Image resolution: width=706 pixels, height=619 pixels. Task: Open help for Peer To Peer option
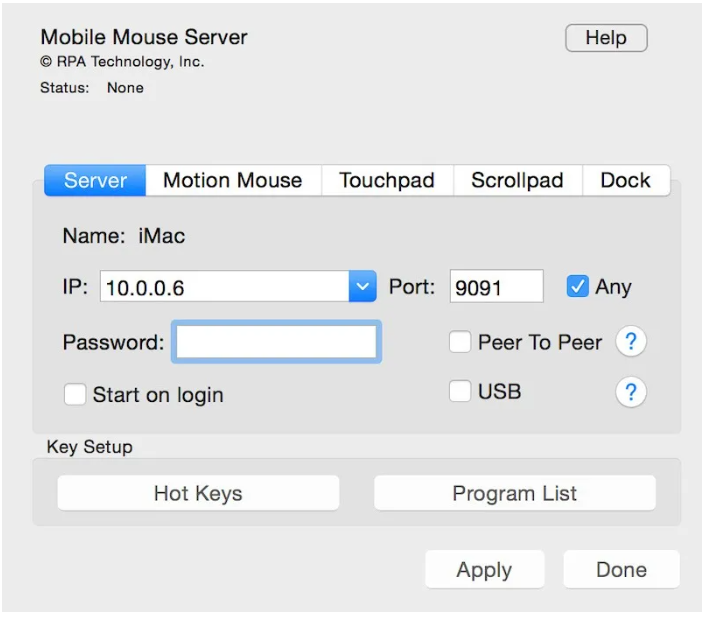click(x=631, y=342)
